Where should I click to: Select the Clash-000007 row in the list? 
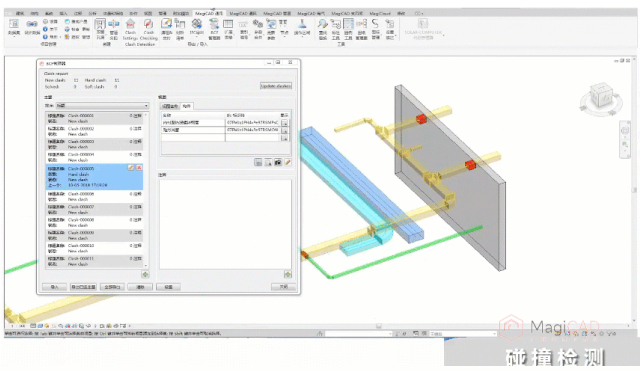point(95,209)
